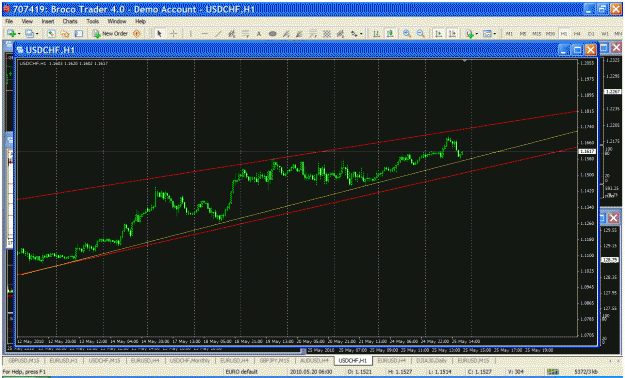Select the H4 timeframe button
This screenshot has height=378, width=625.
tap(577, 34)
